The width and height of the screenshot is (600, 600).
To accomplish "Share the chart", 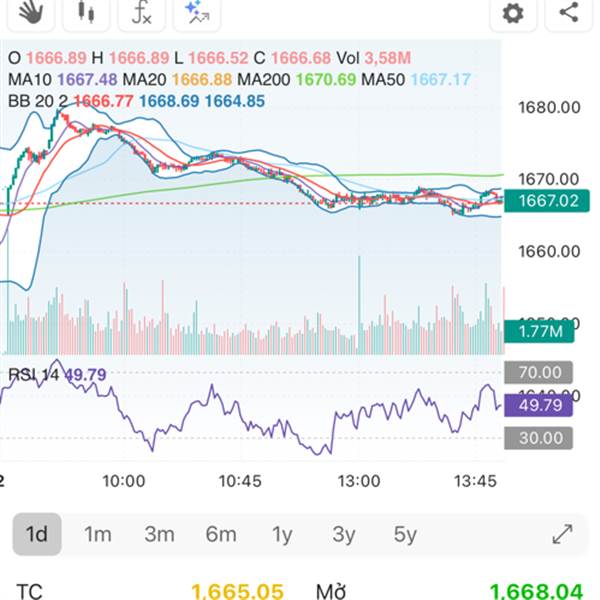I will [x=569, y=13].
